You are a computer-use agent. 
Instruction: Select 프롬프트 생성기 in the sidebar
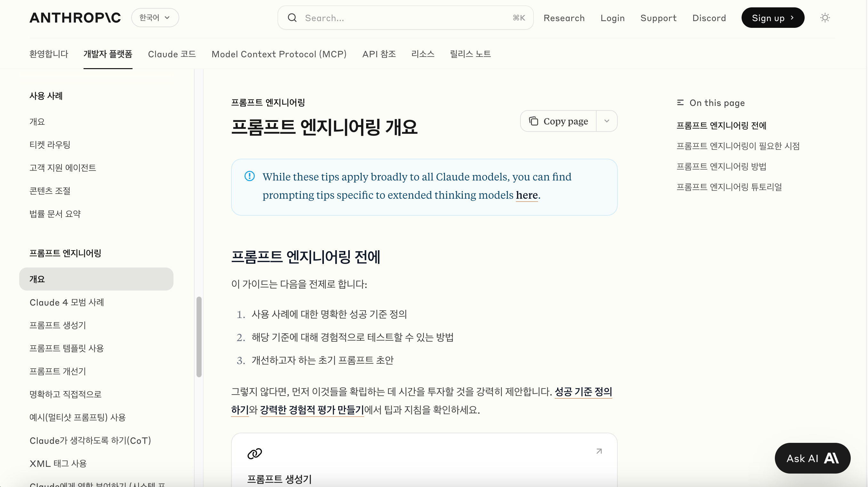58,325
